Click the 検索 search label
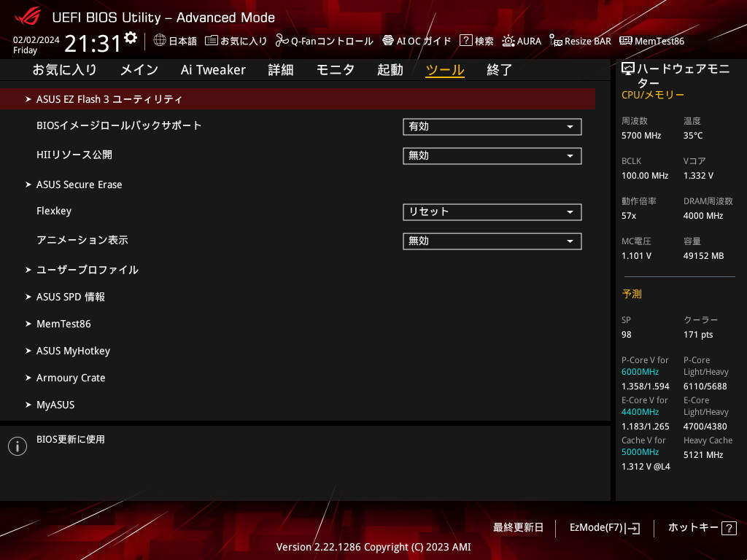The height and width of the screenshot is (560, 747). [x=484, y=41]
